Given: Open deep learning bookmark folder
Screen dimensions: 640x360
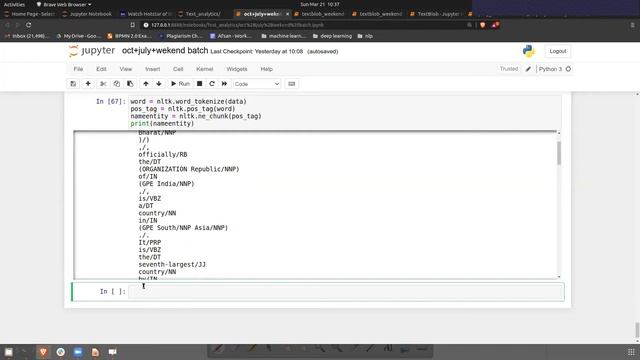Looking at the screenshot, I should 332,36.
